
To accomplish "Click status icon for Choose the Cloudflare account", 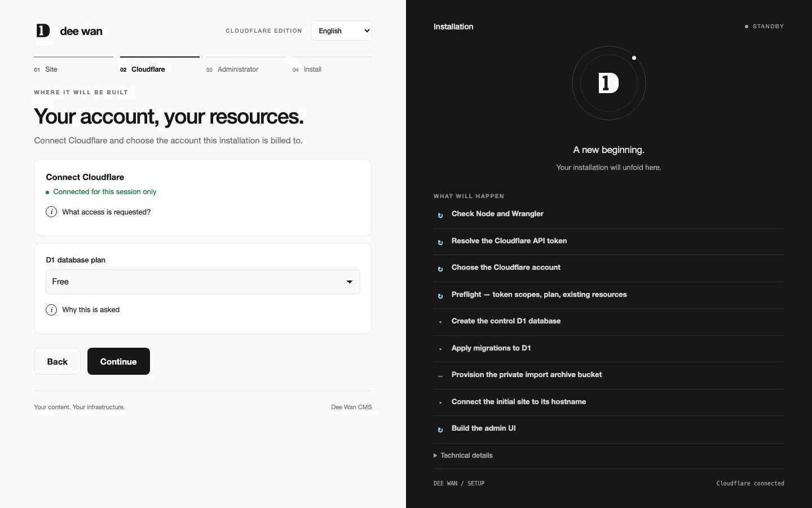I will pyautogui.click(x=440, y=269).
